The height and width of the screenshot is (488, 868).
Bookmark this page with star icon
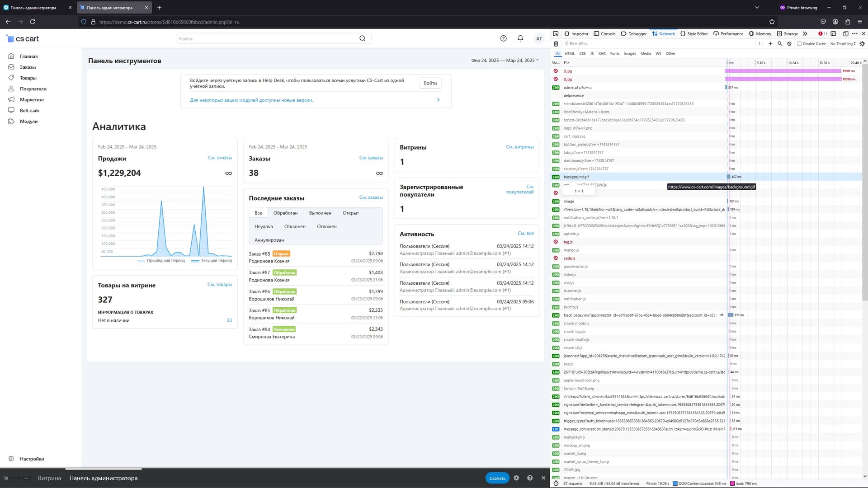point(772,22)
